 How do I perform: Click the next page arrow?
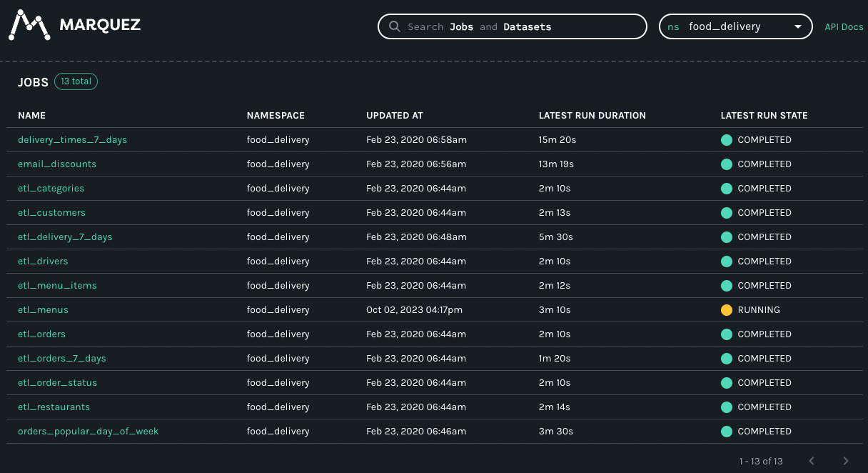[x=846, y=461]
